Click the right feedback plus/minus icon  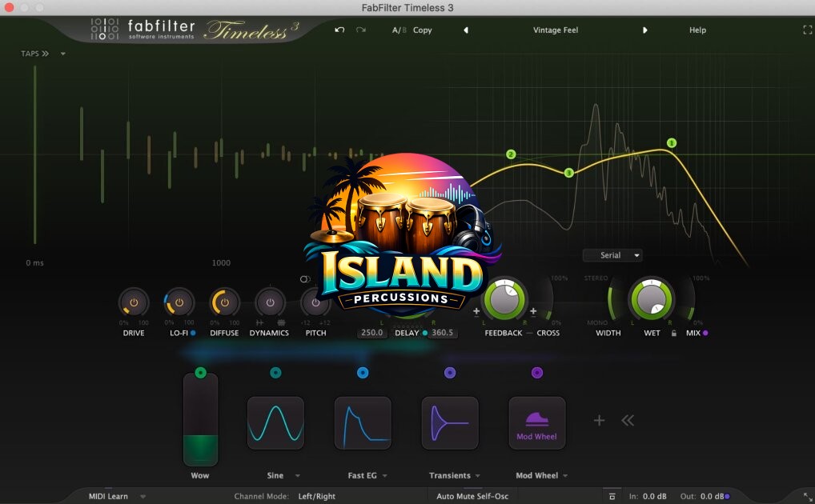532,311
